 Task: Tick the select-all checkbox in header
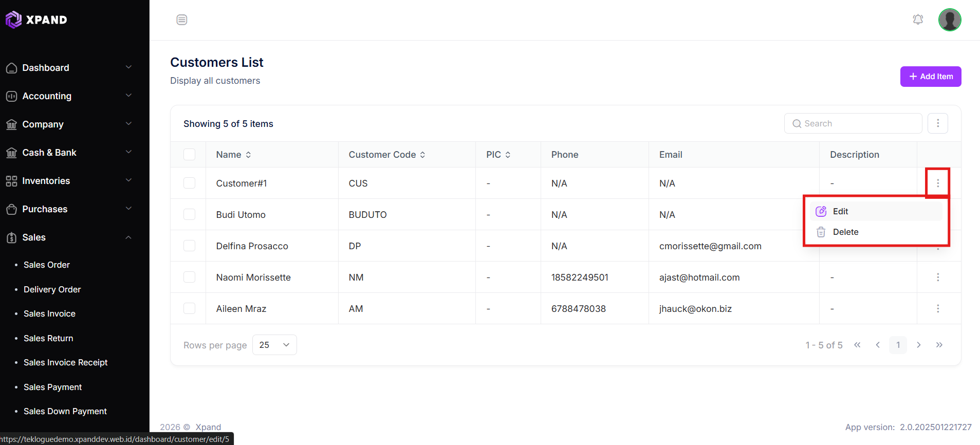tap(189, 154)
